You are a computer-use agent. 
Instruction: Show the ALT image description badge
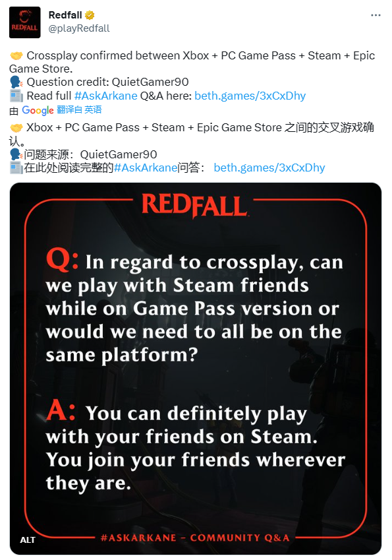click(28, 540)
